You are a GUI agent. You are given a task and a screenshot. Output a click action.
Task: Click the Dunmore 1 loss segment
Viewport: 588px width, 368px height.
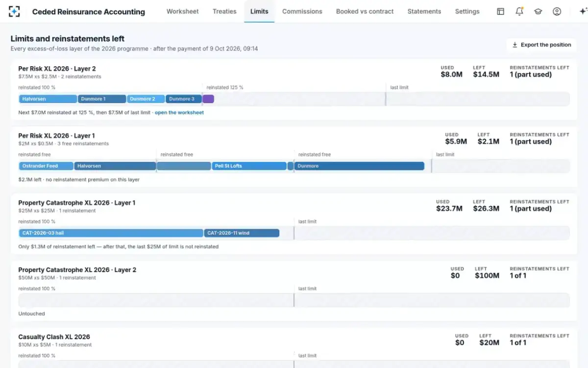point(102,99)
